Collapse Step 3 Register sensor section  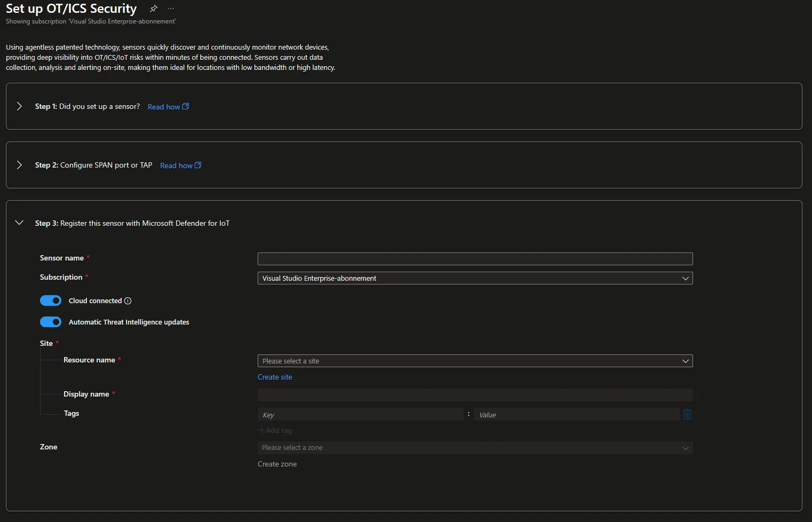pos(19,223)
